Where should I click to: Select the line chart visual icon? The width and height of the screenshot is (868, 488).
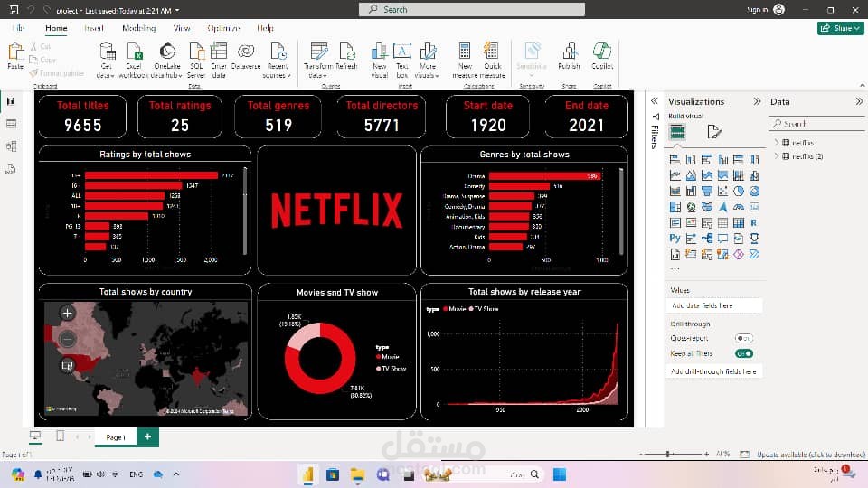pos(675,175)
